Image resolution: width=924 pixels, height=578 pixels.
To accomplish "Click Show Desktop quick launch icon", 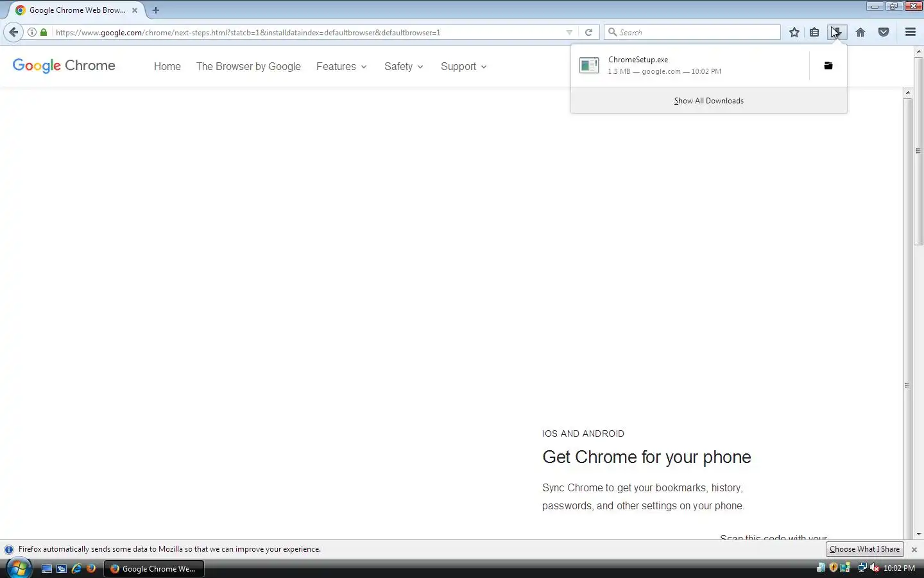I will 47,568.
